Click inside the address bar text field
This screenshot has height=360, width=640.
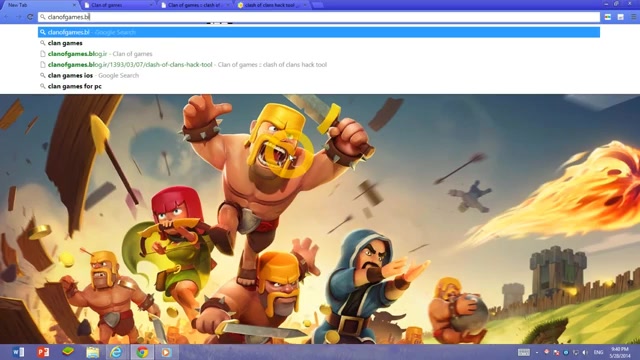point(319,17)
